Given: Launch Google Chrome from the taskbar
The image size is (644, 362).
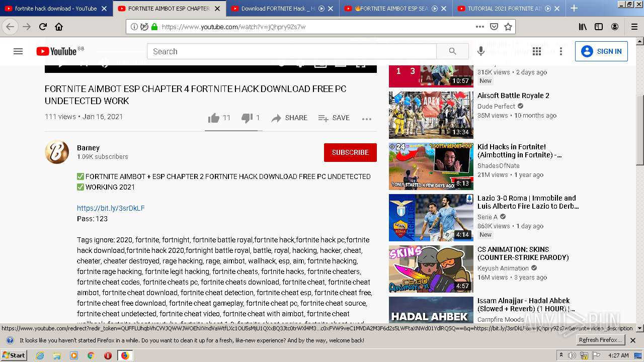Looking at the screenshot, I should coord(91,355).
